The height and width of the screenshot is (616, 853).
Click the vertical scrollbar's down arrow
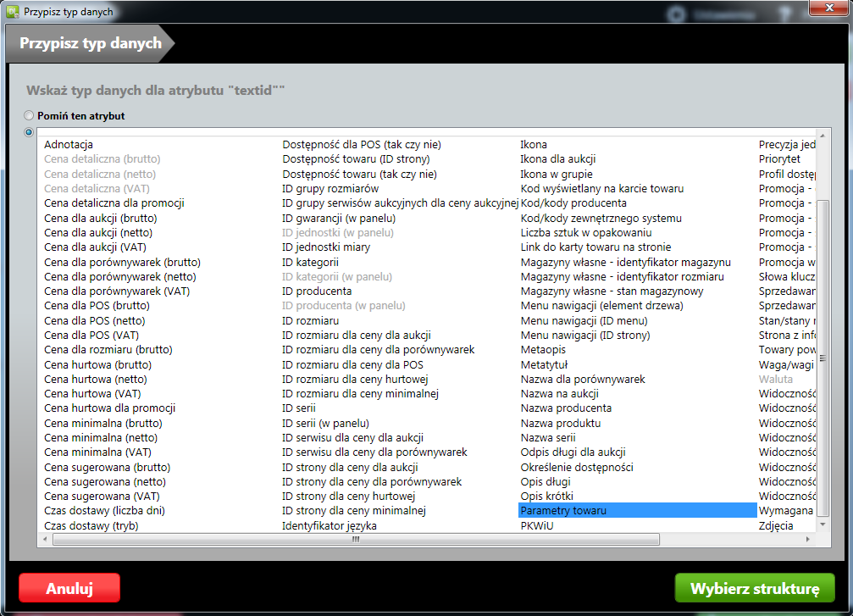click(x=823, y=526)
